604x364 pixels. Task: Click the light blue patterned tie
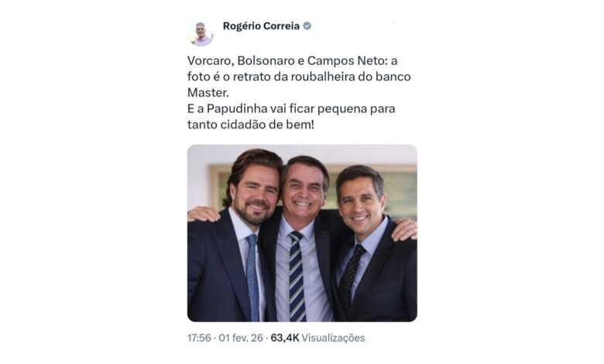click(252, 277)
